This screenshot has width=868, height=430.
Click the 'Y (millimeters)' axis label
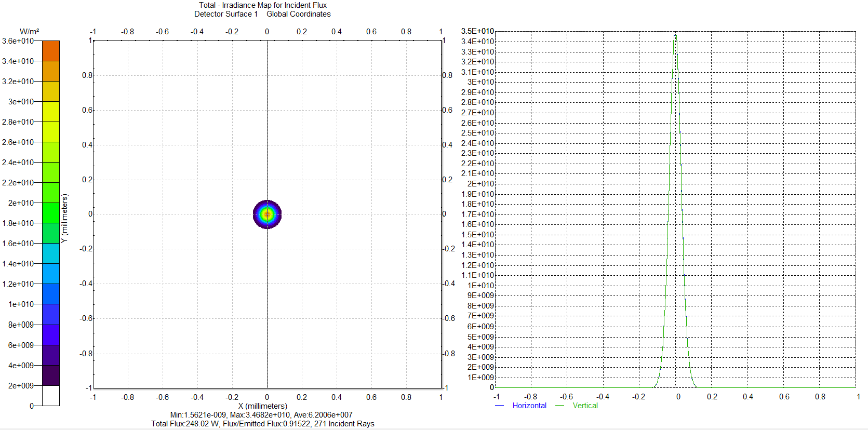coord(64,218)
